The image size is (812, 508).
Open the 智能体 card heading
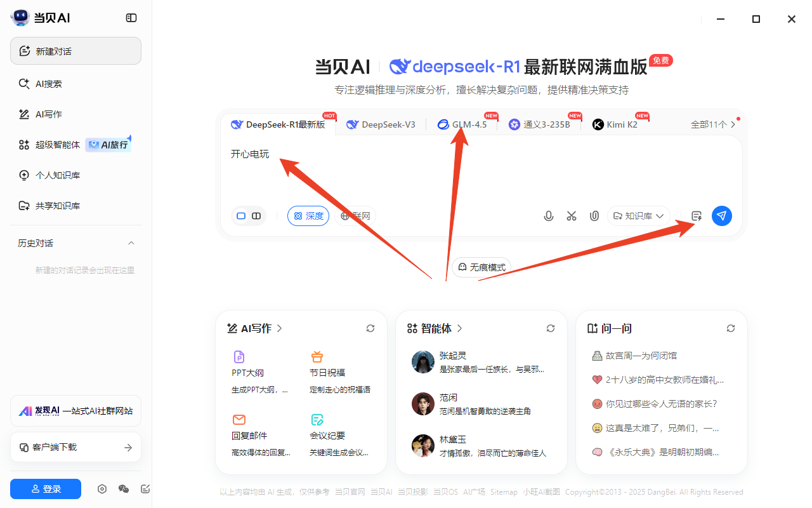(435, 328)
